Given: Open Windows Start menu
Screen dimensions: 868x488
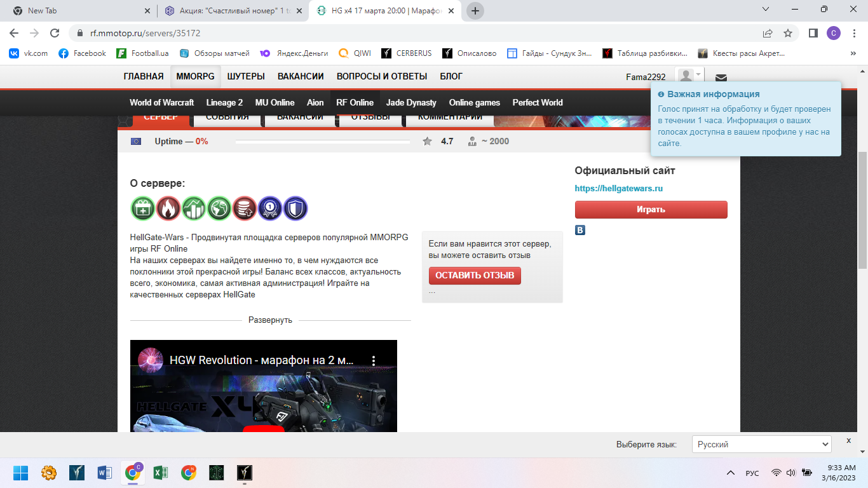Looking at the screenshot, I should point(20,473).
